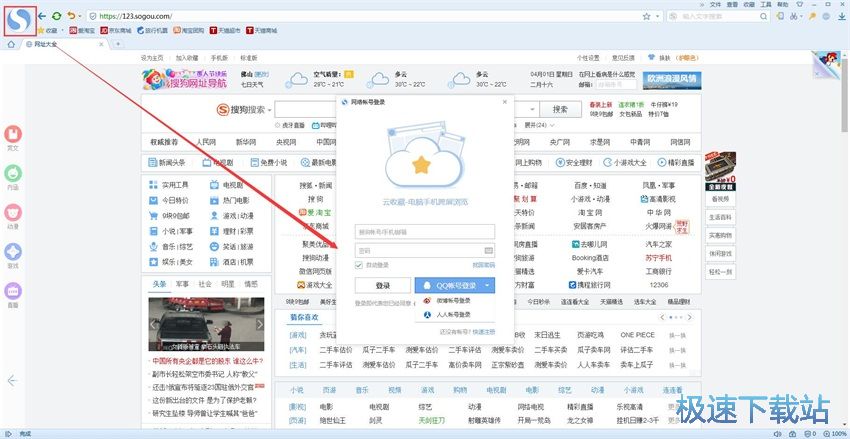
Task: Click the news photo thumbnail of the truck
Action: point(207,324)
